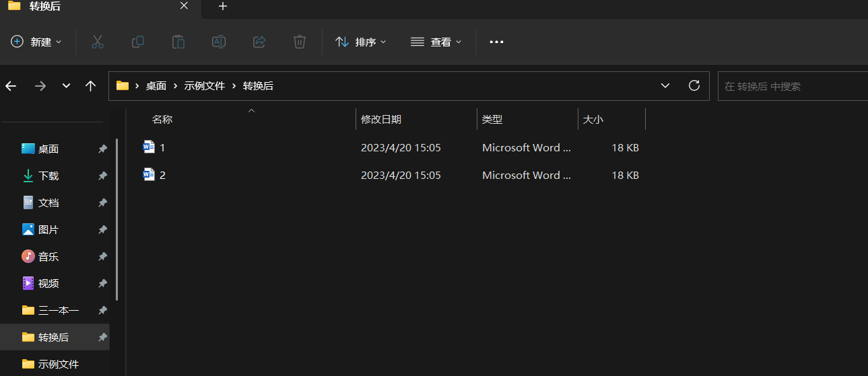Open the 新建 (New) dropdown menu
The width and height of the screenshot is (868, 376).
click(36, 42)
